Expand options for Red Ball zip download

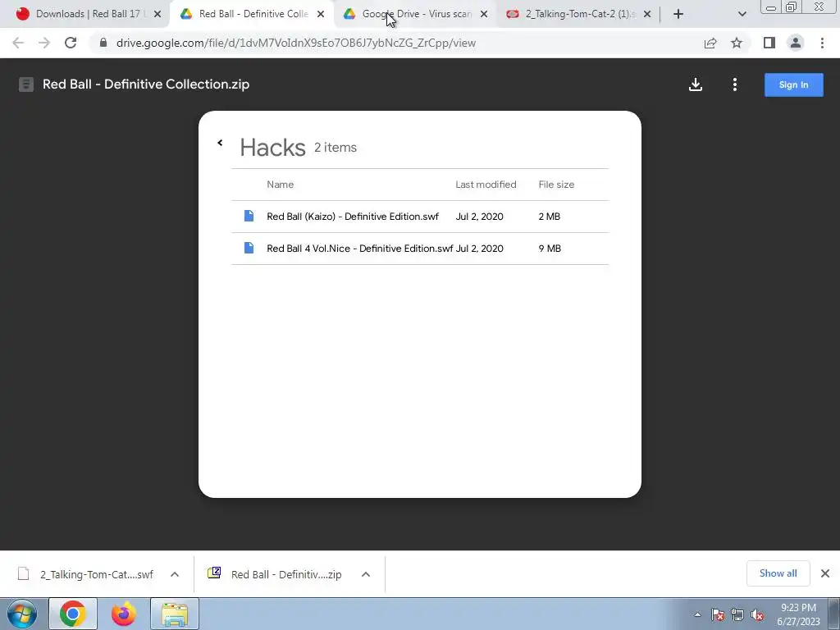366,574
